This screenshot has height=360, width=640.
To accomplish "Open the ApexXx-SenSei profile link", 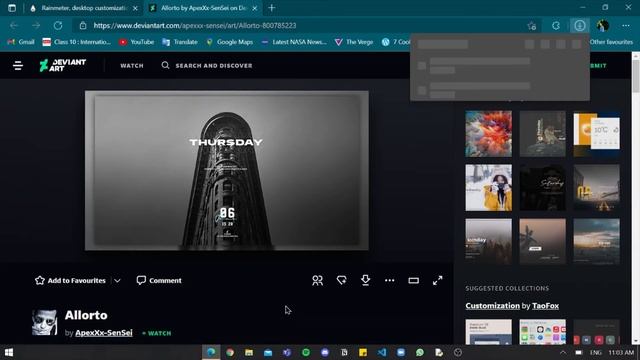I will click(104, 333).
